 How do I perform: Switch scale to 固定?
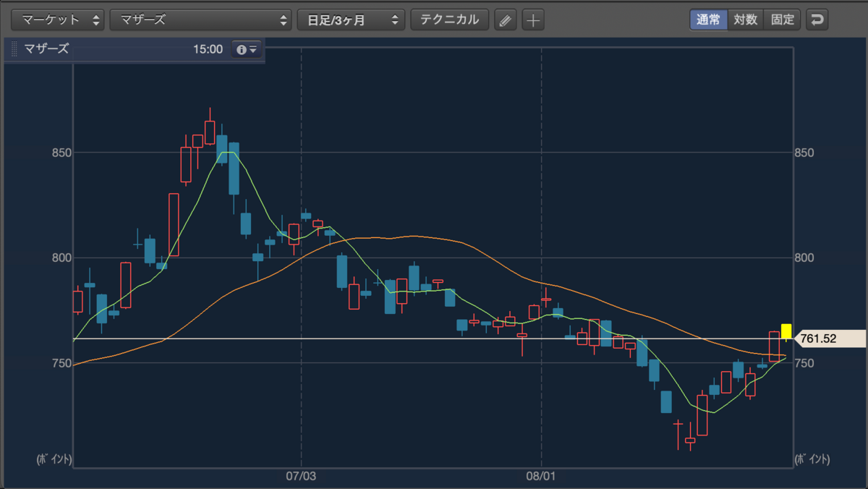click(783, 20)
